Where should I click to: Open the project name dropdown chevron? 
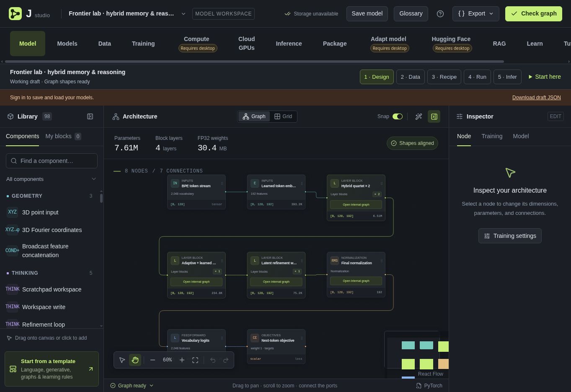tap(183, 14)
